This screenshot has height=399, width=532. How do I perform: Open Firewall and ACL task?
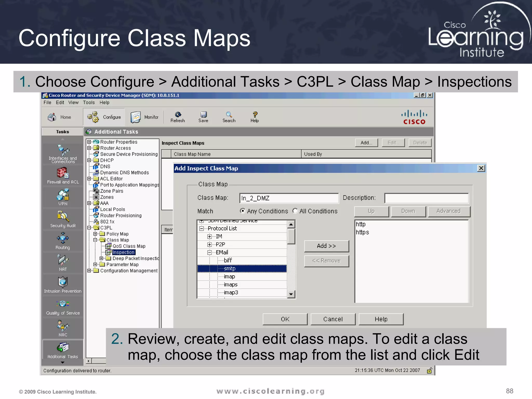[x=63, y=176]
